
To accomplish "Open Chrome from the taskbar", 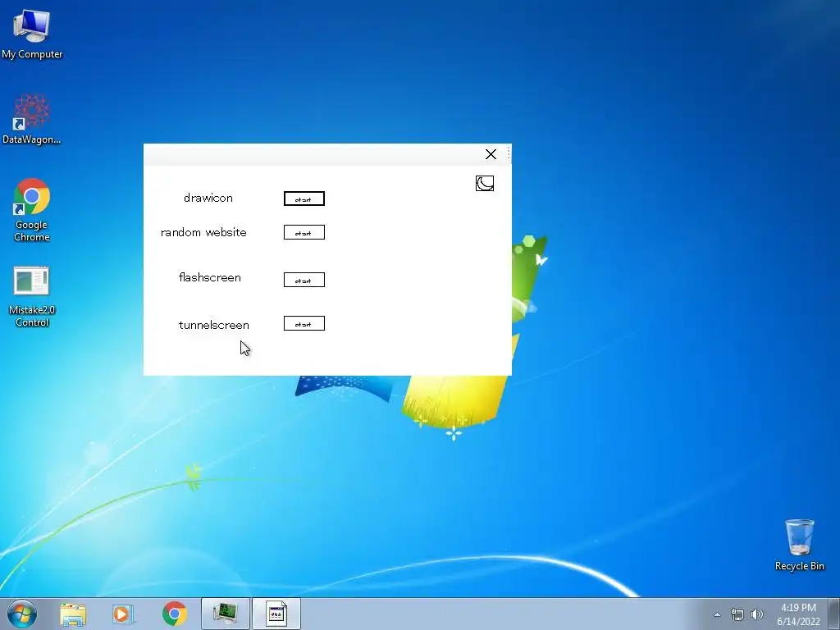I will [174, 614].
